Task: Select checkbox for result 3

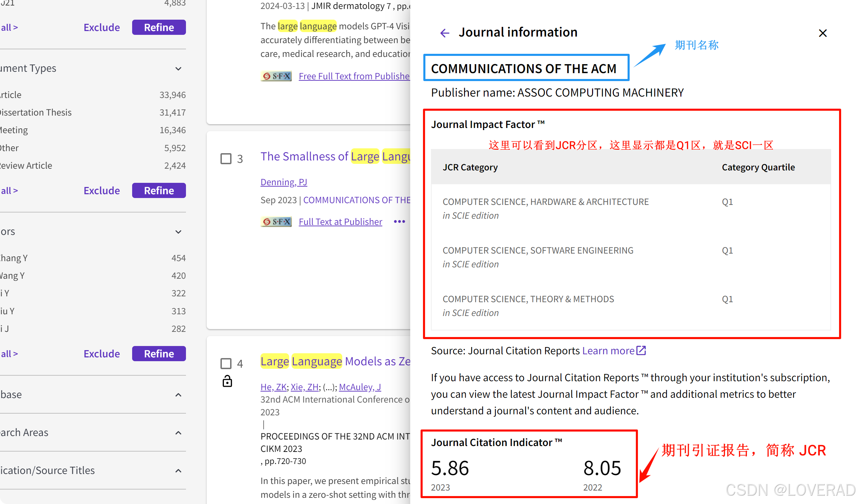Action: (x=226, y=159)
